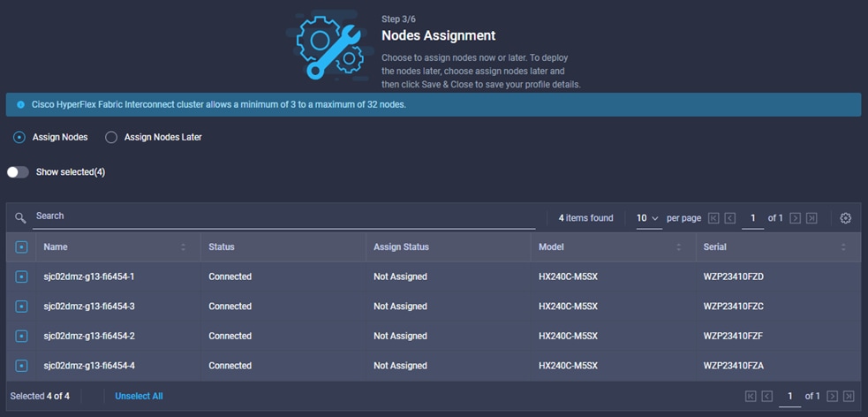Click the Name column header label
868x417 pixels.
tap(56, 247)
